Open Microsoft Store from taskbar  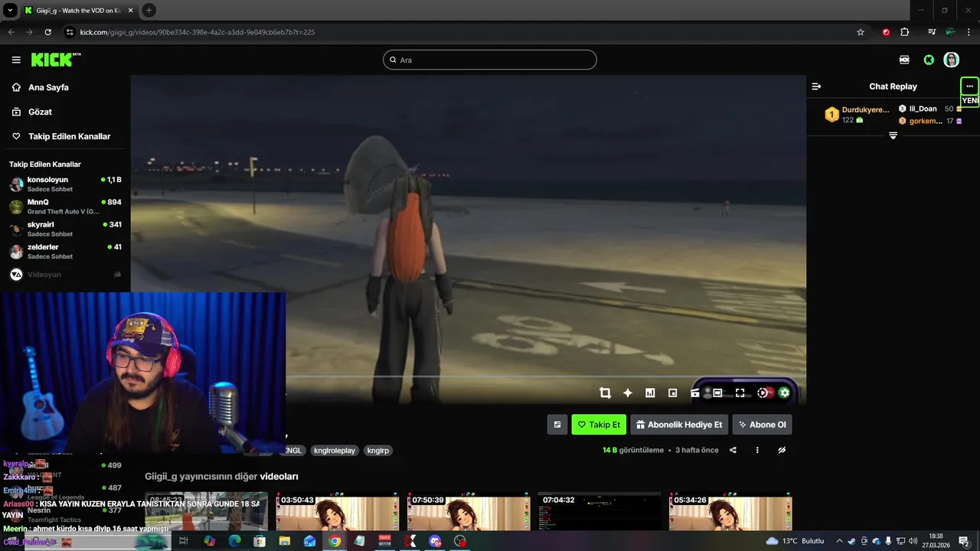coord(260,541)
